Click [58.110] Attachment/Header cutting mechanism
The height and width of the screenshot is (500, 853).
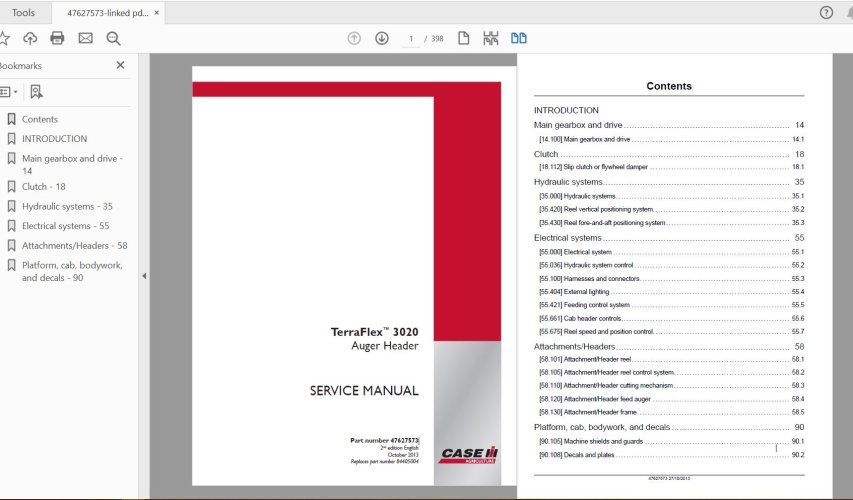pyautogui.click(x=671, y=385)
